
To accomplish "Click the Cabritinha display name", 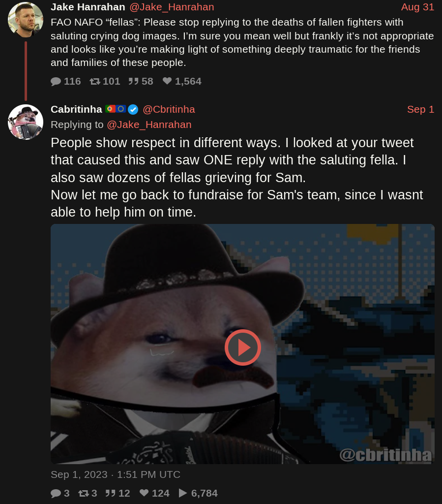I will (x=76, y=109).
